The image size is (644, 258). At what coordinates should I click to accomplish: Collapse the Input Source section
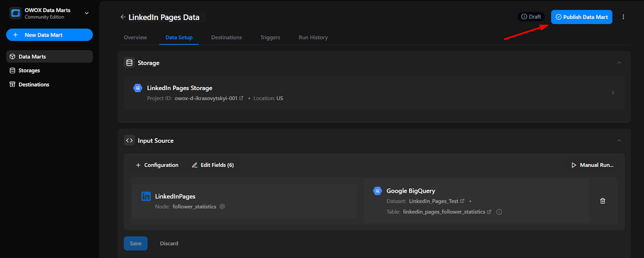[619, 141]
